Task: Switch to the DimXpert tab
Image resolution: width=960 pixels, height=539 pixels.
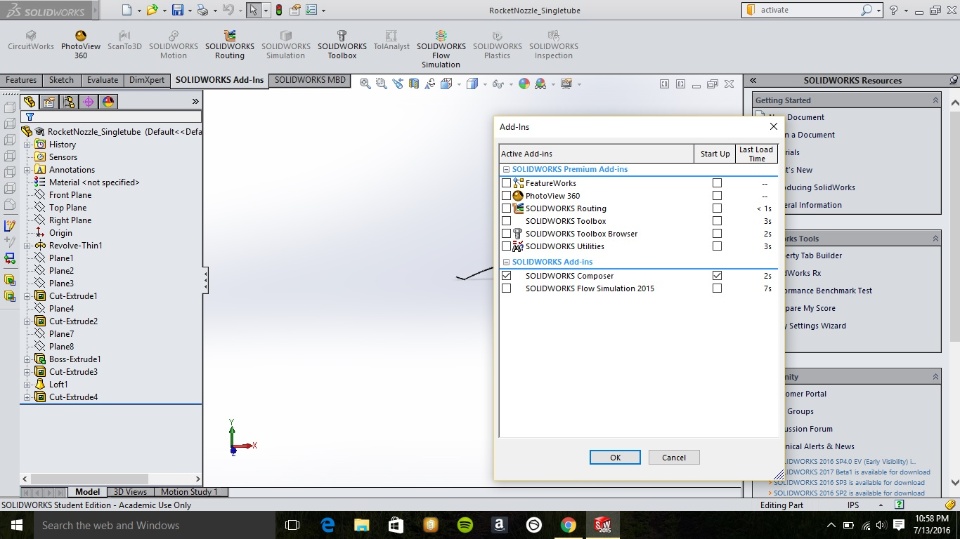Action: (146, 80)
